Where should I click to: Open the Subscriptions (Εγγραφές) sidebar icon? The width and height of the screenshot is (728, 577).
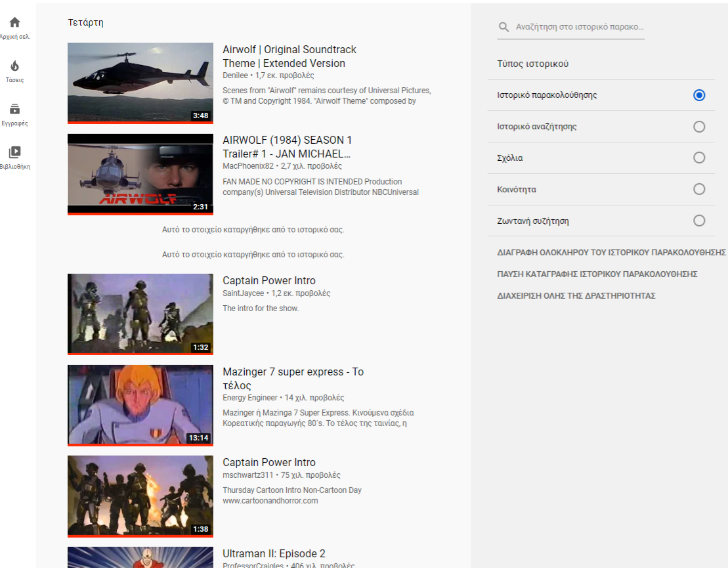14,110
